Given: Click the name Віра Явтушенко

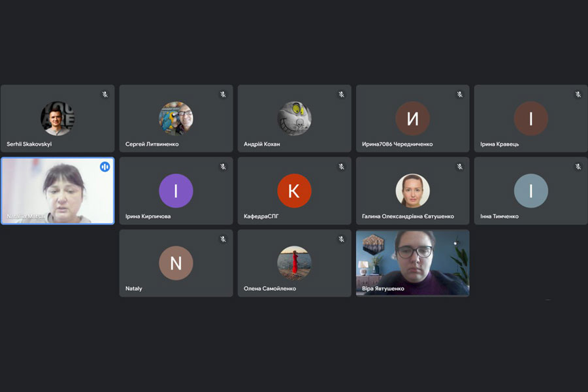Looking at the screenshot, I should click(x=383, y=289).
